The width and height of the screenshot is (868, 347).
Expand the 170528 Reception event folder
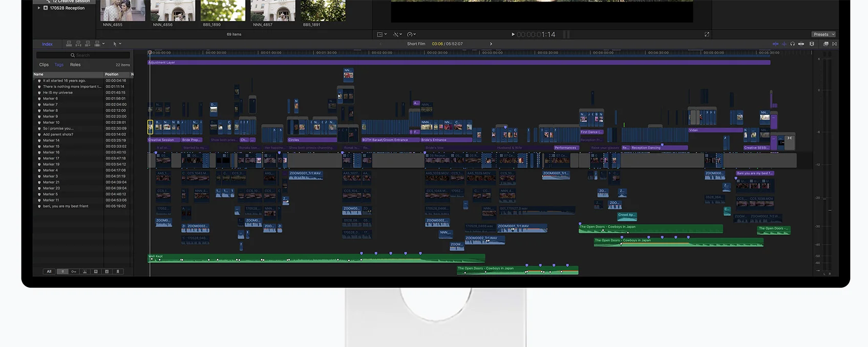39,8
